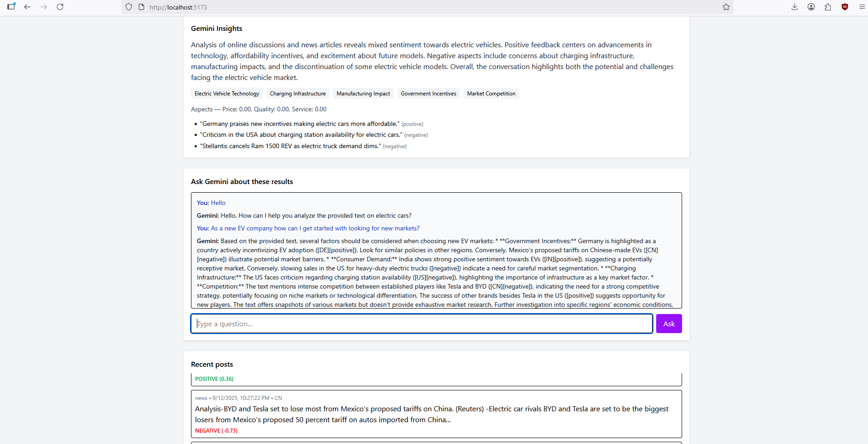Show site information for localhost
868x444 pixels.
click(141, 7)
